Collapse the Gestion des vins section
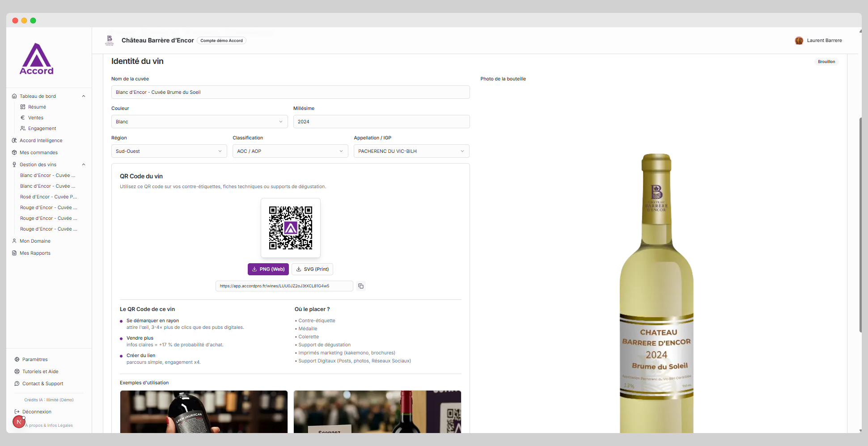 [x=83, y=164]
